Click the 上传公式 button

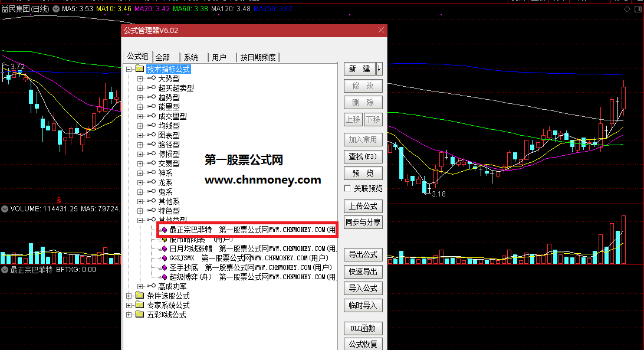(363, 206)
